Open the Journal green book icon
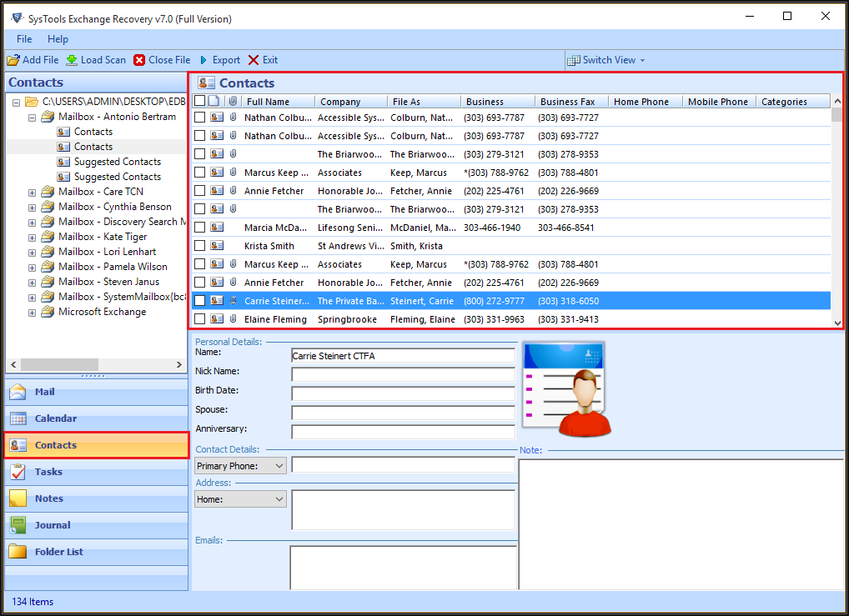The height and width of the screenshot is (616, 849). pyautogui.click(x=18, y=525)
